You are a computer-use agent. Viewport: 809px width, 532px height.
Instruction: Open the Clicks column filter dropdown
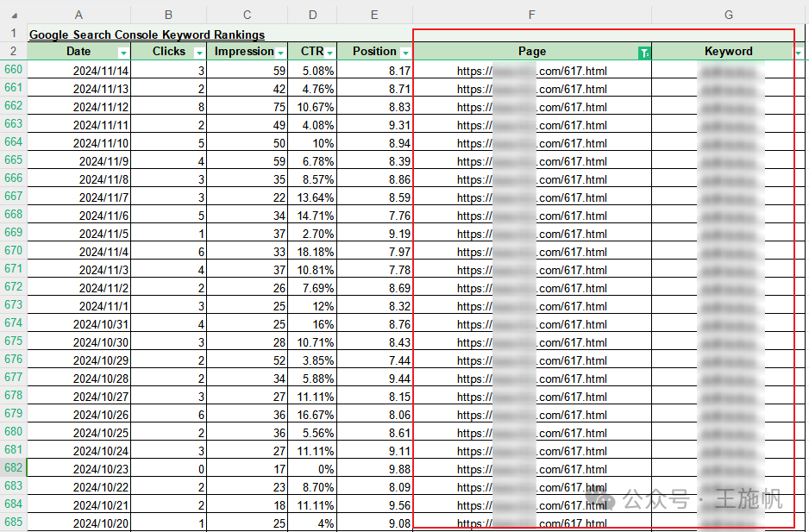click(x=199, y=53)
